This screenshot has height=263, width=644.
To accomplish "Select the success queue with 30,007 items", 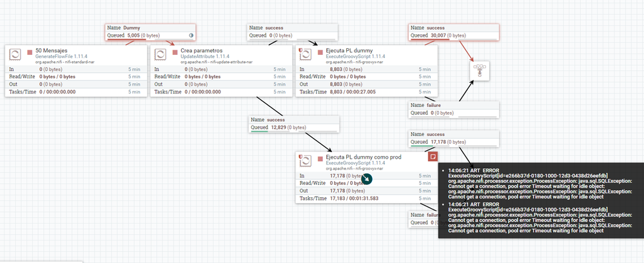I will 454,32.
